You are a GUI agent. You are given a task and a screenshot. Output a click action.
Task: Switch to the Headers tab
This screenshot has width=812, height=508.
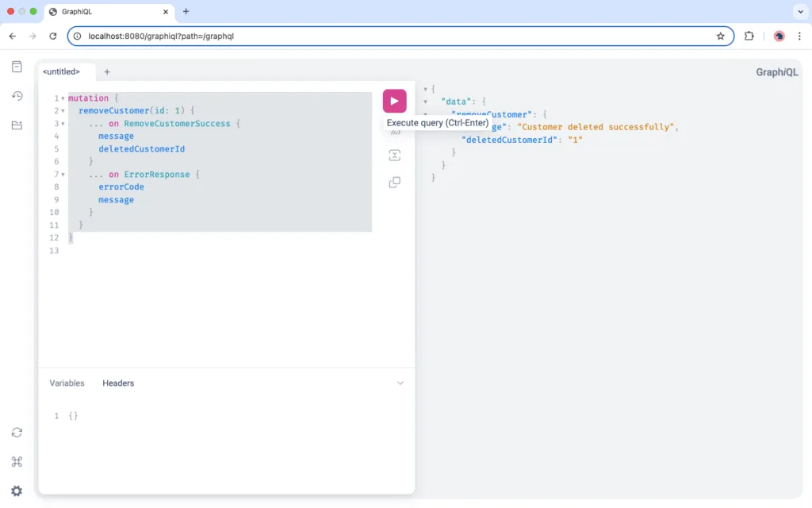118,383
